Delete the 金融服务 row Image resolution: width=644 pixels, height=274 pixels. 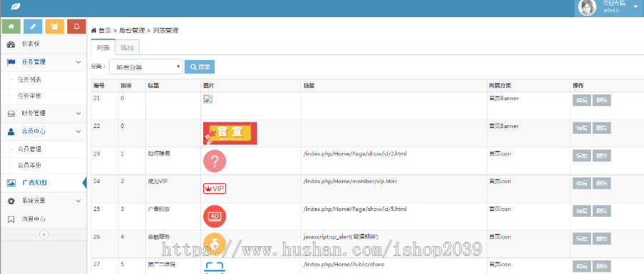602,239
